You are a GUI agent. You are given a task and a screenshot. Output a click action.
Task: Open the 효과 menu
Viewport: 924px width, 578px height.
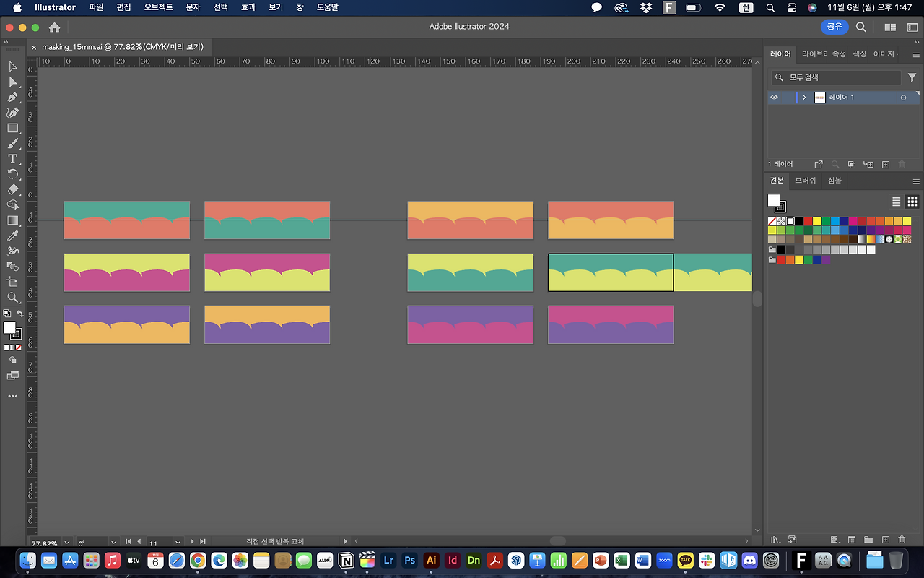coord(248,7)
